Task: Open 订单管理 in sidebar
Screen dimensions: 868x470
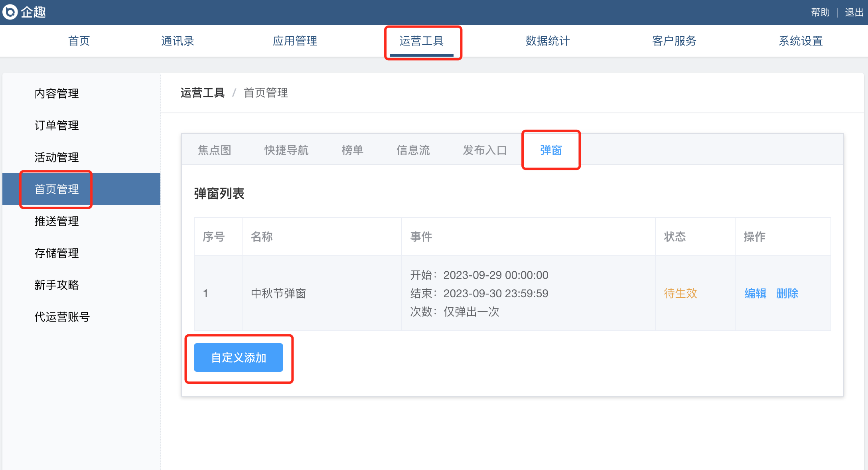Action: pos(57,125)
